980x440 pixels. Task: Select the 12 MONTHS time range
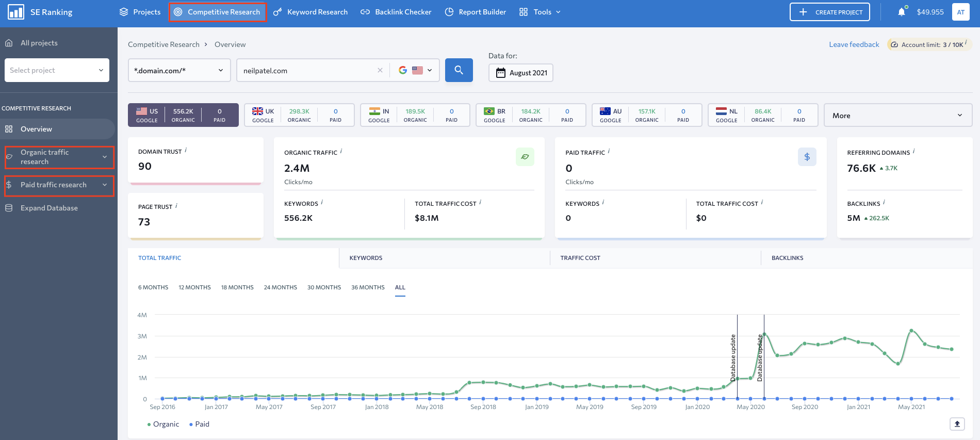coord(194,287)
